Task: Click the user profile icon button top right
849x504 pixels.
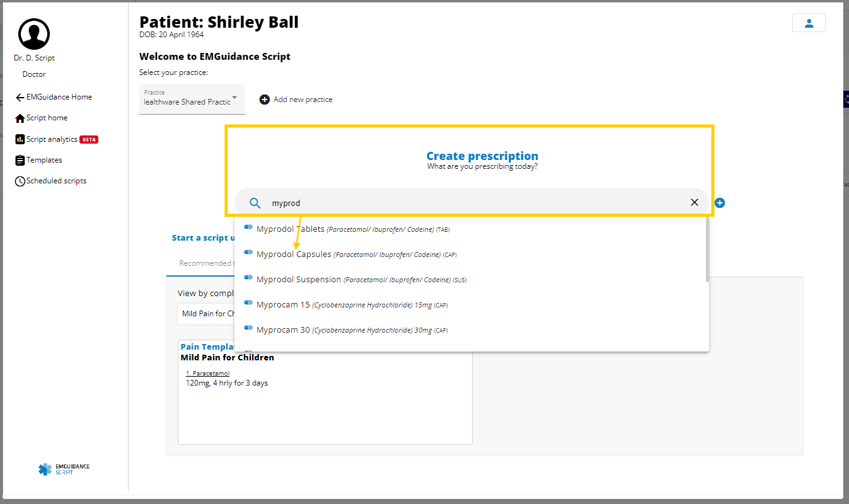Action: [809, 23]
